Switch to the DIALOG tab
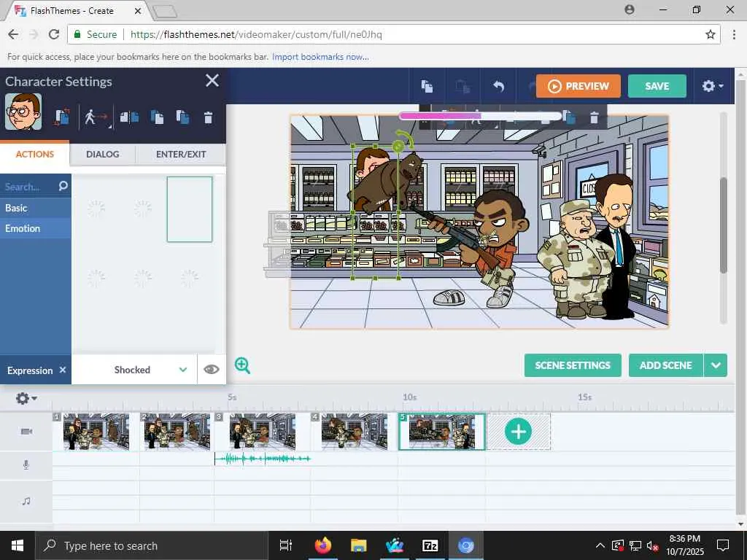This screenshot has height=560, width=747. coord(102,154)
